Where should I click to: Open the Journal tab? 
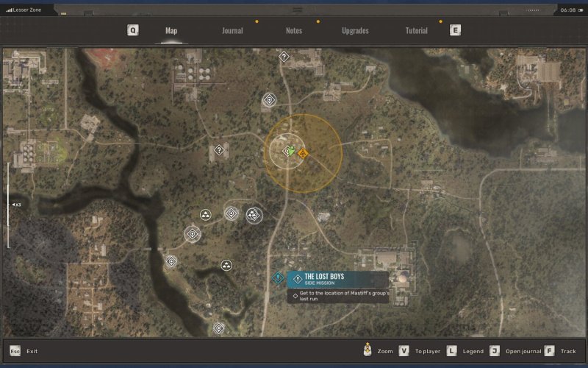232,31
